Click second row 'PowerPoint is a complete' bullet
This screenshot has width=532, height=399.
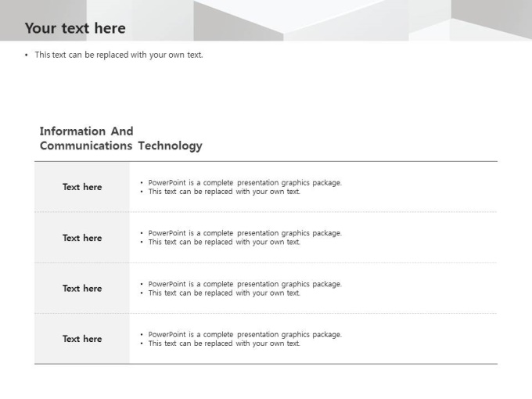point(245,233)
